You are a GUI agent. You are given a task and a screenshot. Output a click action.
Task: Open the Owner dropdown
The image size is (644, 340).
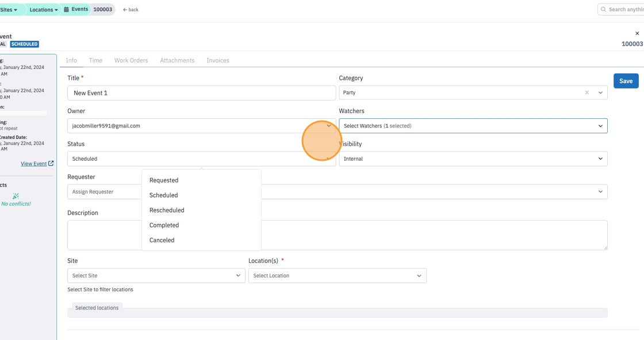202,126
